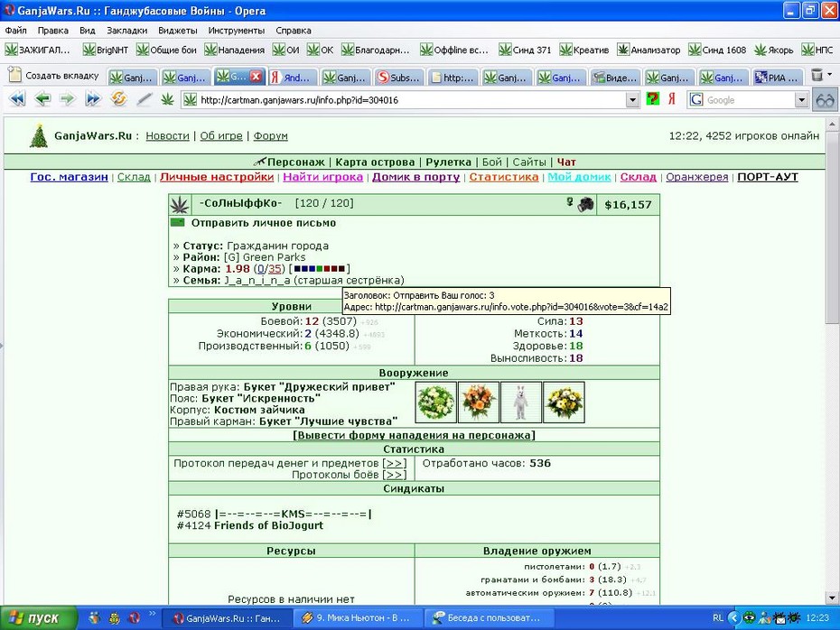This screenshot has width=840, height=630.
Task: Open the Справка menu
Action: [x=294, y=31]
